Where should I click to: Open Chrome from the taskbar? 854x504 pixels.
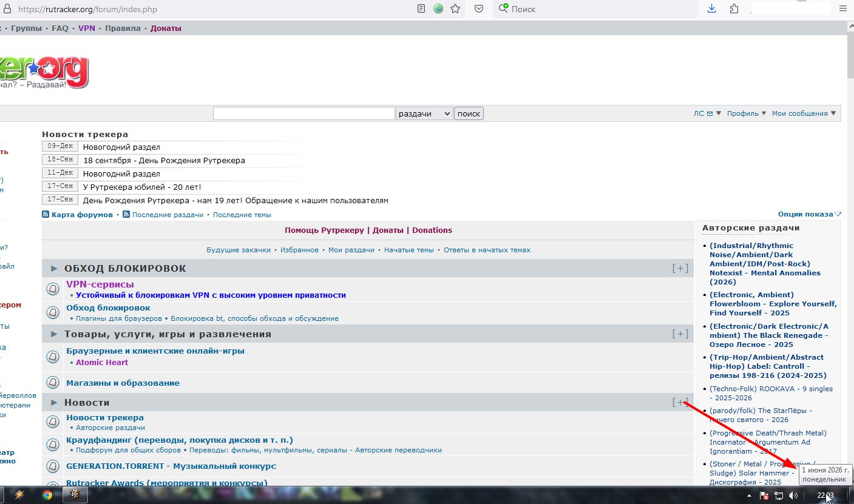pos(47,495)
